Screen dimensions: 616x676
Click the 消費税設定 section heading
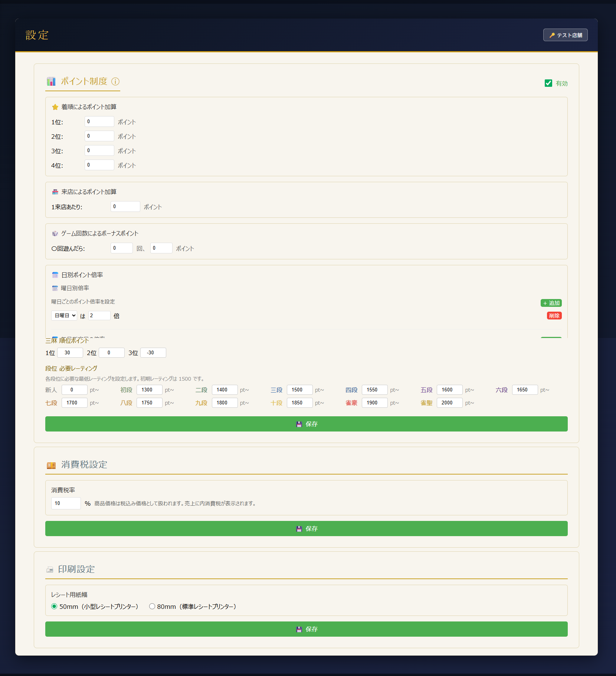84,465
